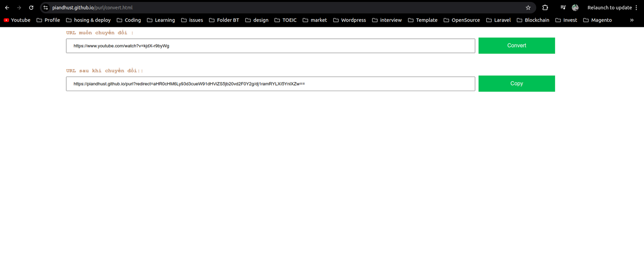This screenshot has height=258, width=644.
Task: Open the Magento bookmarks folder
Action: pos(598,20)
